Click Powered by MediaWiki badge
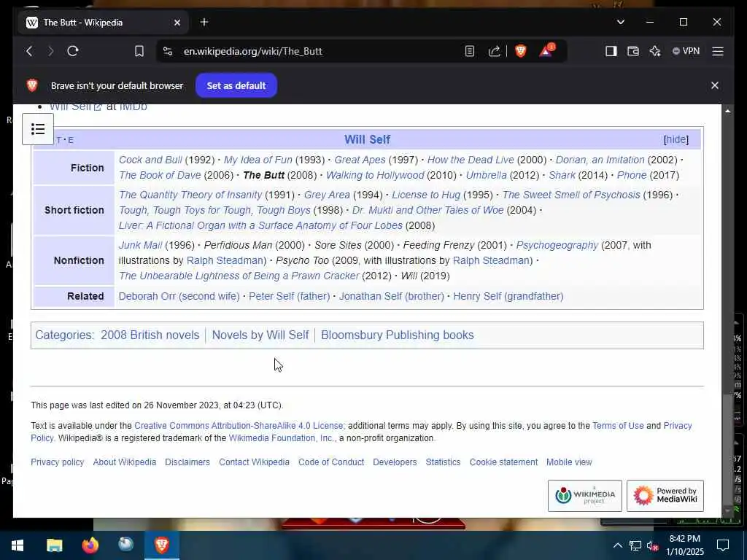Viewport: 747px width, 560px height. (665, 496)
